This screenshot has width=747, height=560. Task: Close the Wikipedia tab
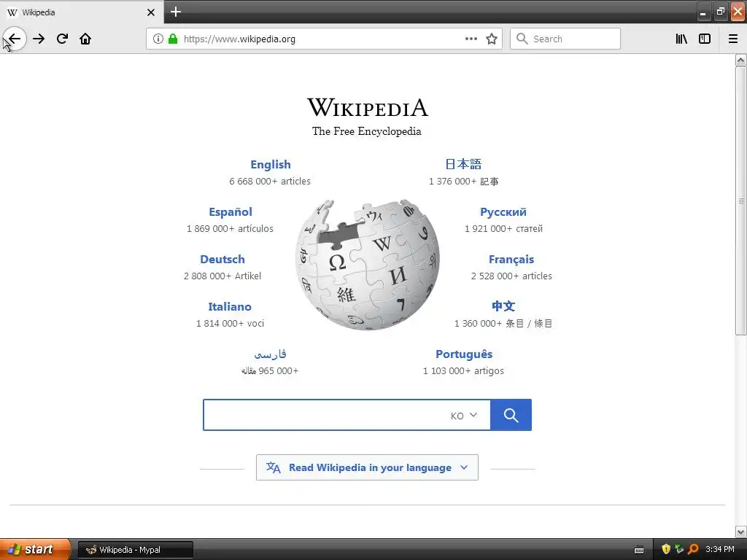[x=151, y=12]
